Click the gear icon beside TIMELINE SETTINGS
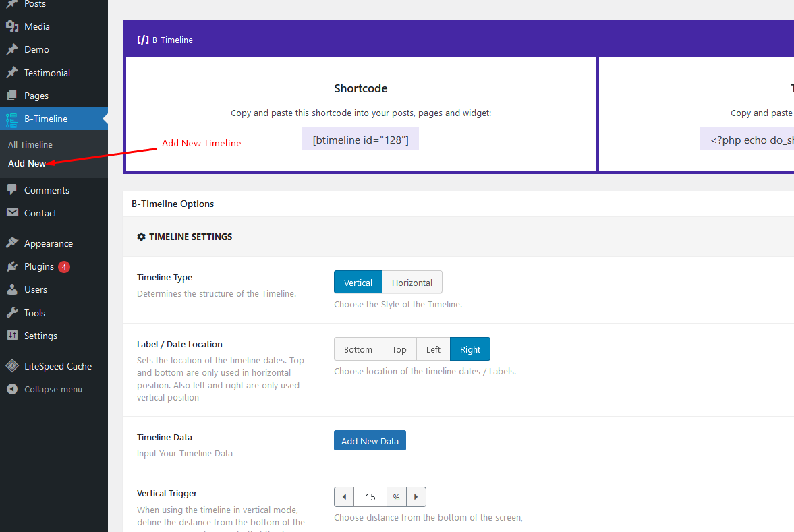Image resolution: width=794 pixels, height=532 pixels. tap(141, 237)
